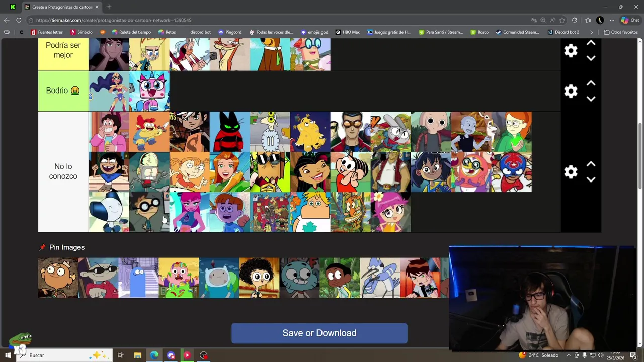The width and height of the screenshot is (644, 362).
Task: Open settings gear for Podría ser mejor tier
Action: 571,51
